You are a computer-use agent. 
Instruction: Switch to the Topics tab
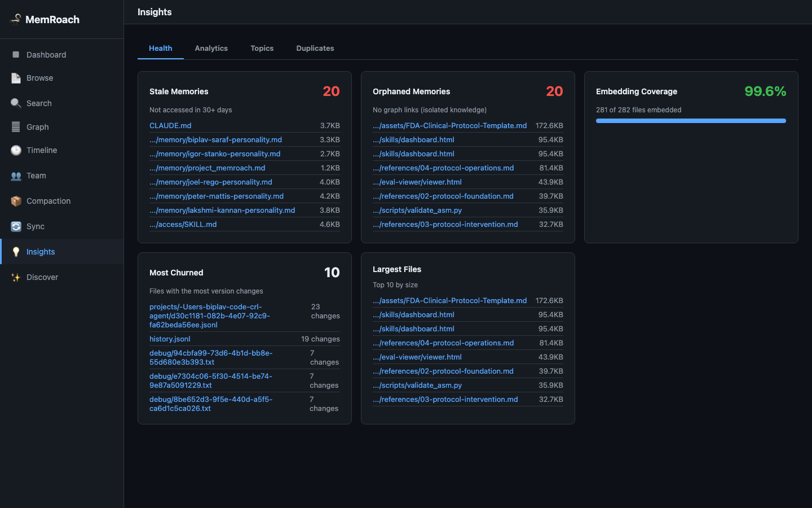click(x=262, y=49)
